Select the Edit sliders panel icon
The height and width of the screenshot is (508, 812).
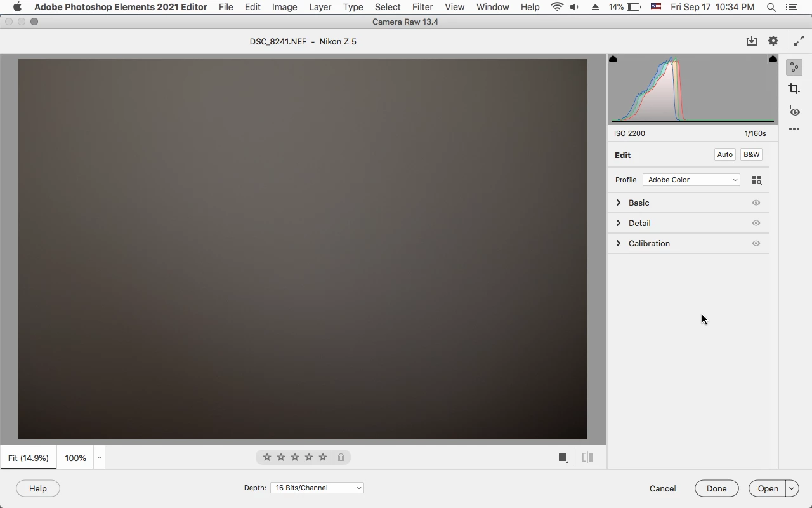click(x=794, y=67)
